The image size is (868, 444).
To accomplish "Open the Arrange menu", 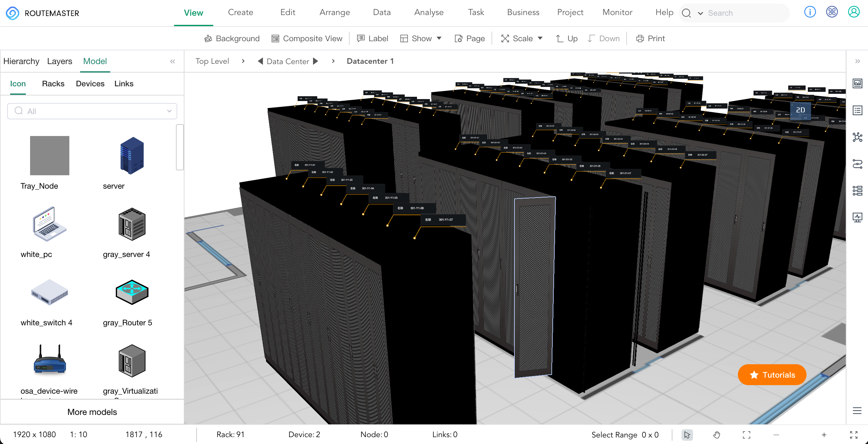I will [335, 12].
